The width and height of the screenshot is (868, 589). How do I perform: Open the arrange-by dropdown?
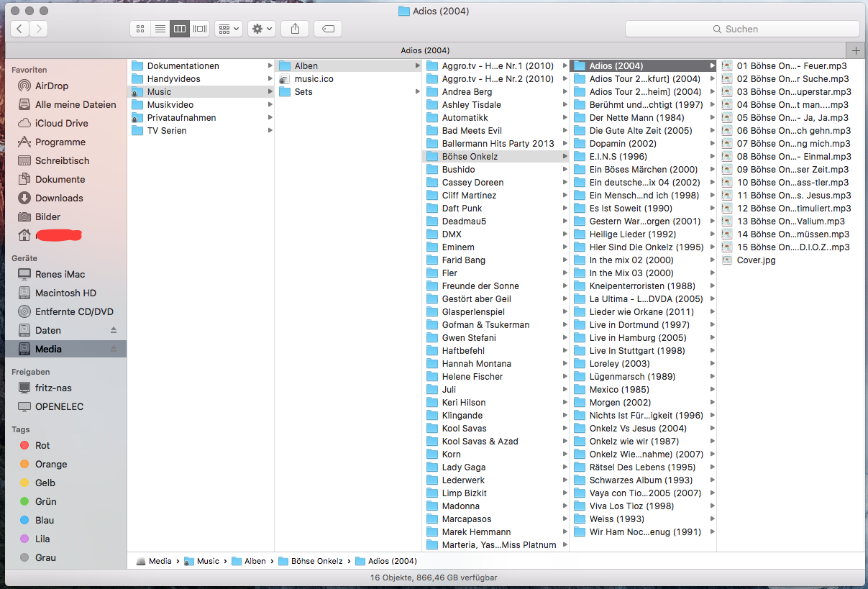tap(229, 29)
